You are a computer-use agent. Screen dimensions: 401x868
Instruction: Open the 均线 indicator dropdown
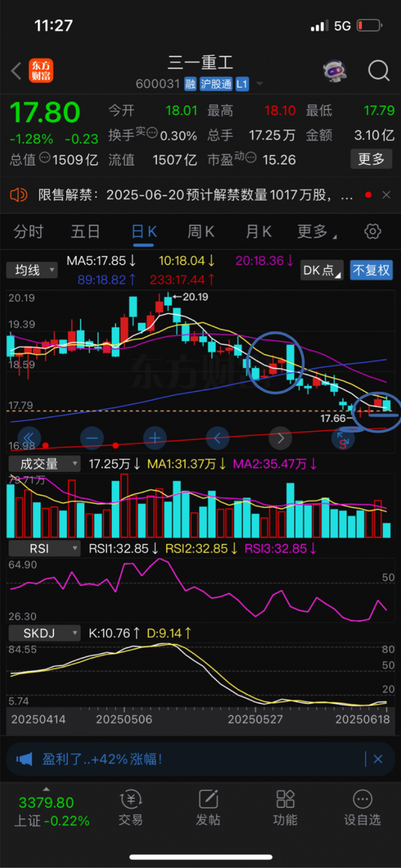32,270
